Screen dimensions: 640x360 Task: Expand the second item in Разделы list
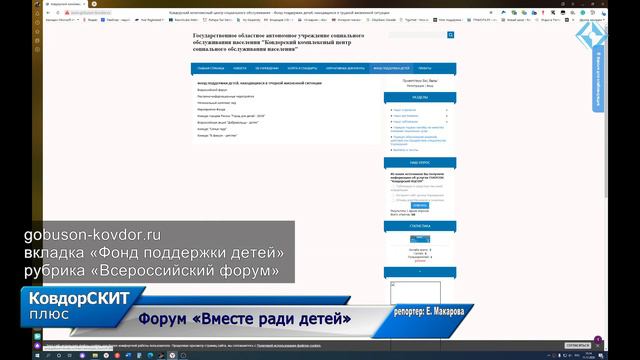[447, 116]
